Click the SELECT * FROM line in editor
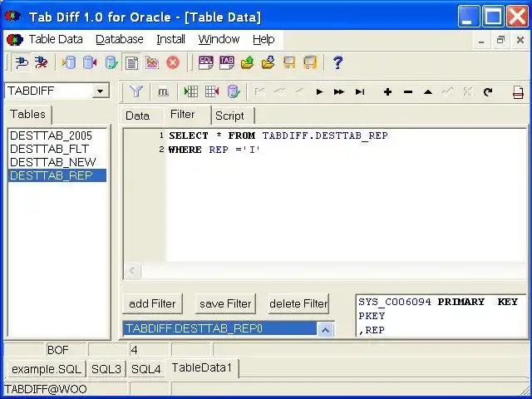Viewport: 532px width, 399px height. click(x=278, y=135)
